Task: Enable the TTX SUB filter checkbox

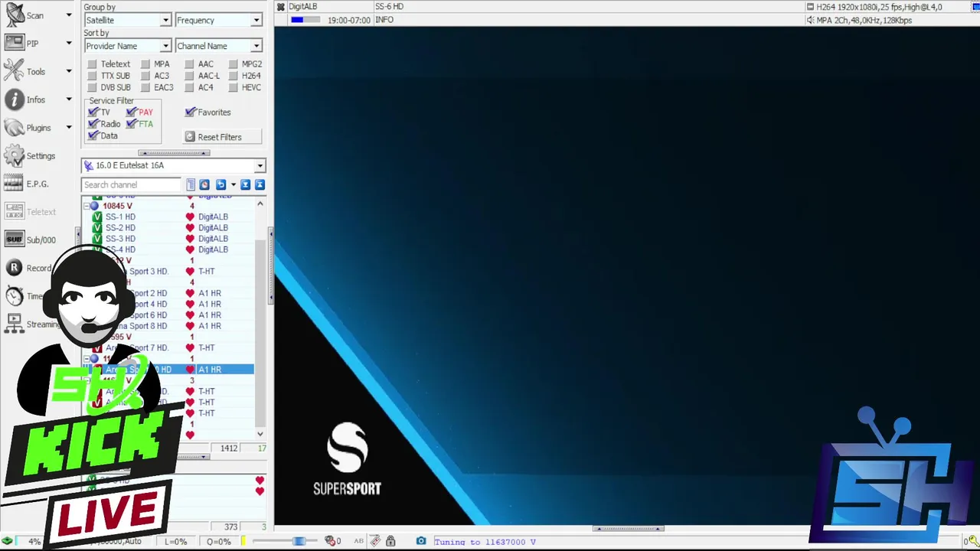Action: click(x=92, y=76)
